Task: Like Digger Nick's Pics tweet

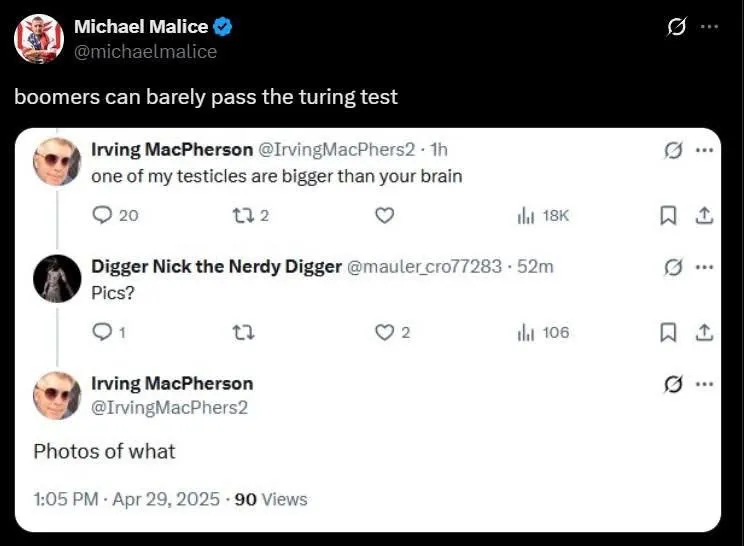Action: (385, 332)
